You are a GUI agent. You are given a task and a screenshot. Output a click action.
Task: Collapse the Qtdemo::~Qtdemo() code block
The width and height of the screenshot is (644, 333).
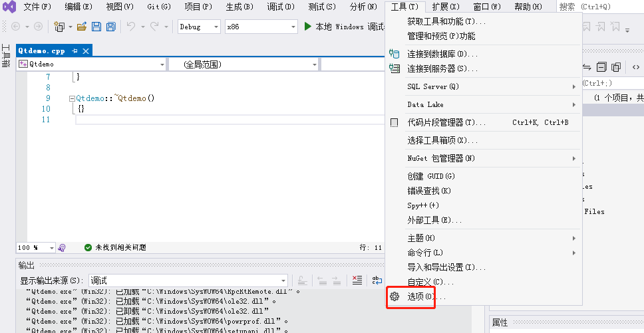(71, 98)
